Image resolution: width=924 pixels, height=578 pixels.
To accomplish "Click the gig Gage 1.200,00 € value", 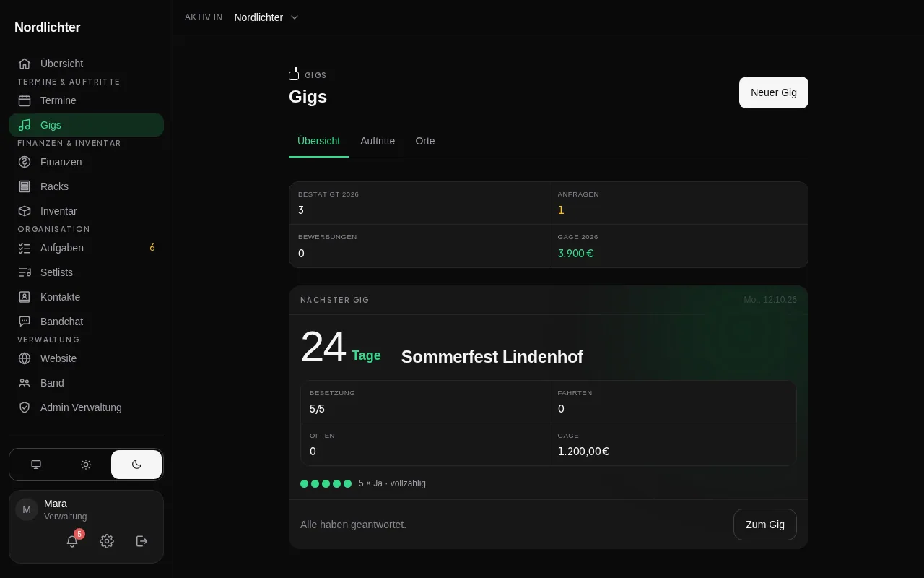I will click(583, 452).
